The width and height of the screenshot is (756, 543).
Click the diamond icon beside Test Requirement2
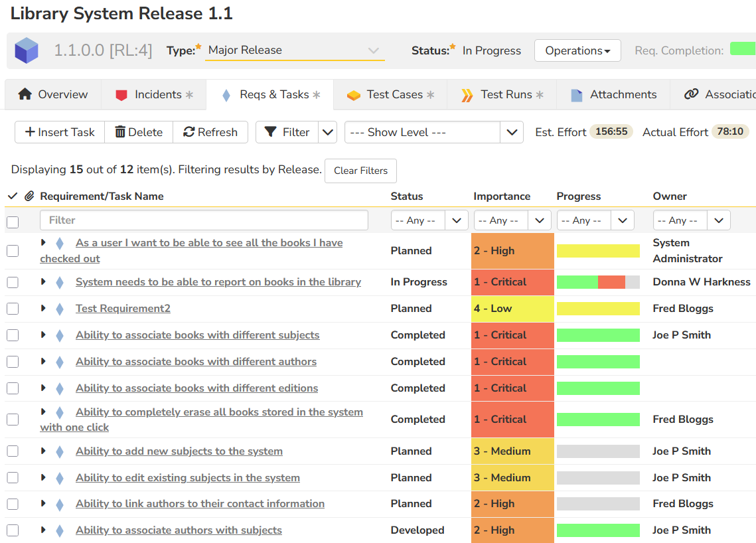60,309
